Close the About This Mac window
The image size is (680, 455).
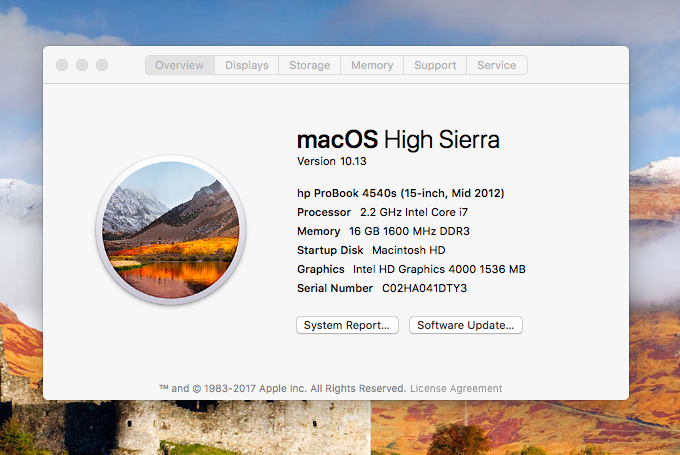[x=62, y=65]
